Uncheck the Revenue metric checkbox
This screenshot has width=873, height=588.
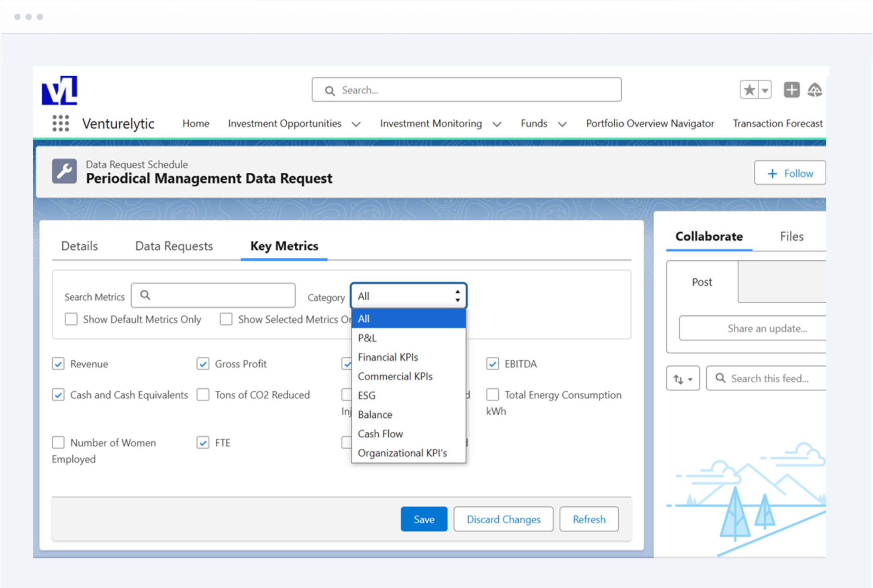pyautogui.click(x=58, y=364)
